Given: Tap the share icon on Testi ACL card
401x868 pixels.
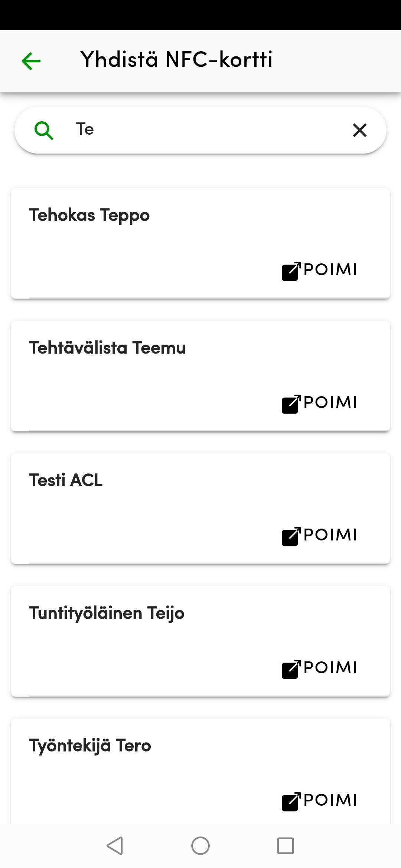Looking at the screenshot, I should click(x=290, y=536).
